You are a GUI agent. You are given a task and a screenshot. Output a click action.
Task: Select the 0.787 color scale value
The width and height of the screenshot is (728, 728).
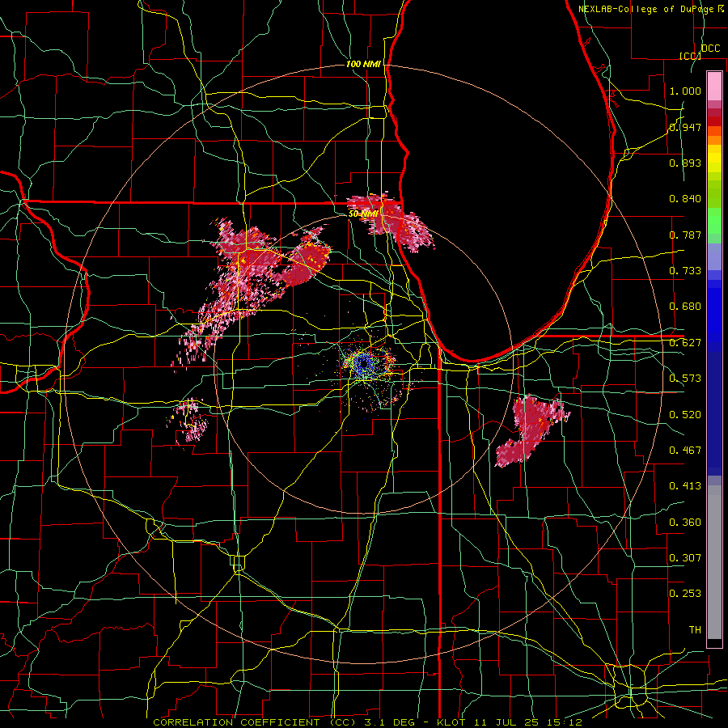pyautogui.click(x=685, y=235)
